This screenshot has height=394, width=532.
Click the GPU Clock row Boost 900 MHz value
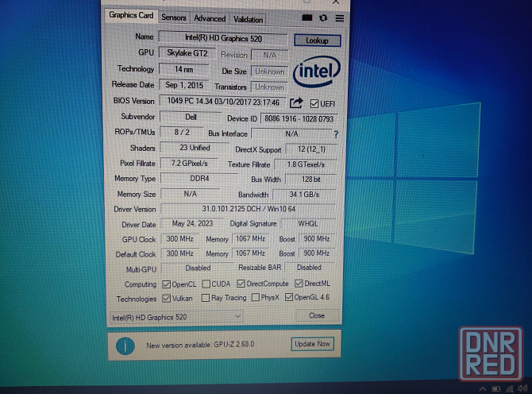317,239
